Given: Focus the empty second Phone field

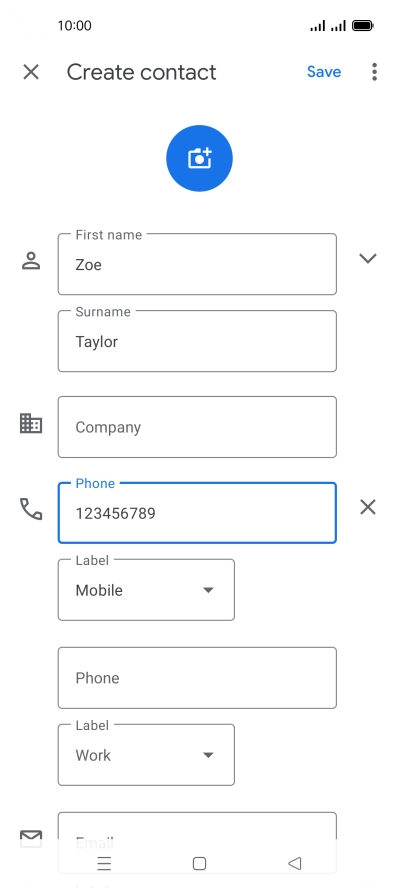Looking at the screenshot, I should pos(197,678).
